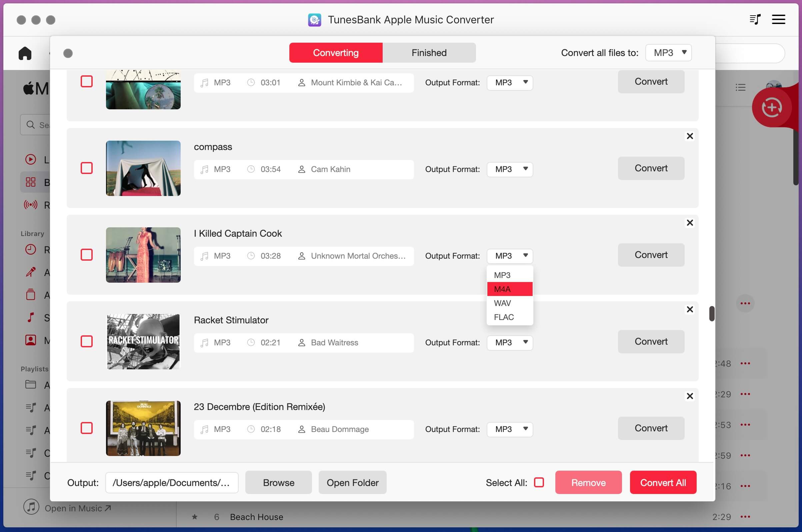
Task: Close the converter panel via gray dot
Action: click(68, 53)
